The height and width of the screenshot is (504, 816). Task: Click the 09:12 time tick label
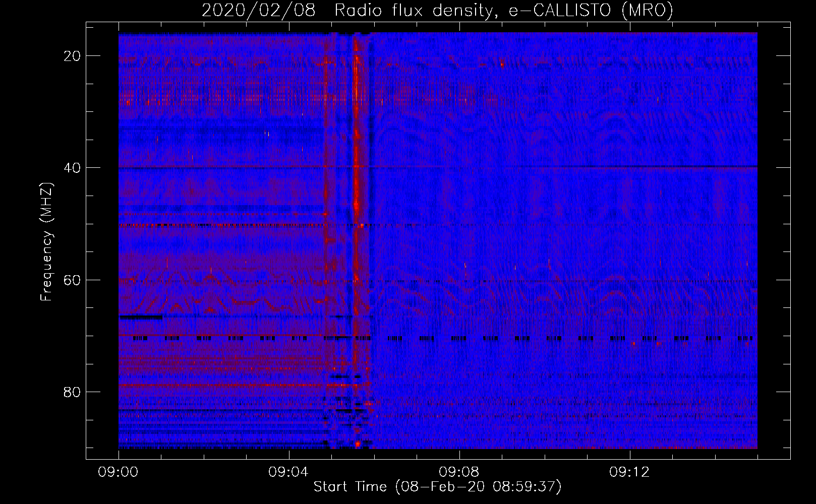pos(630,472)
